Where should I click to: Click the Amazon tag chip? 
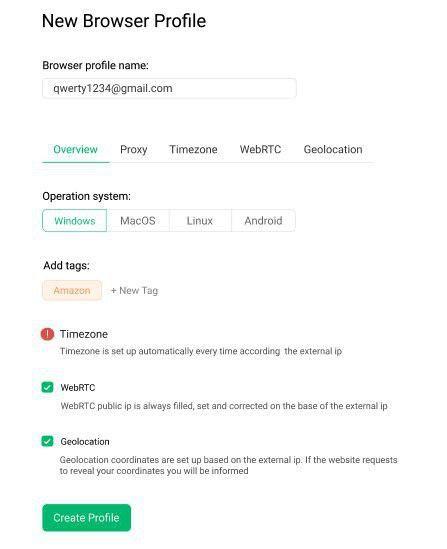(72, 290)
